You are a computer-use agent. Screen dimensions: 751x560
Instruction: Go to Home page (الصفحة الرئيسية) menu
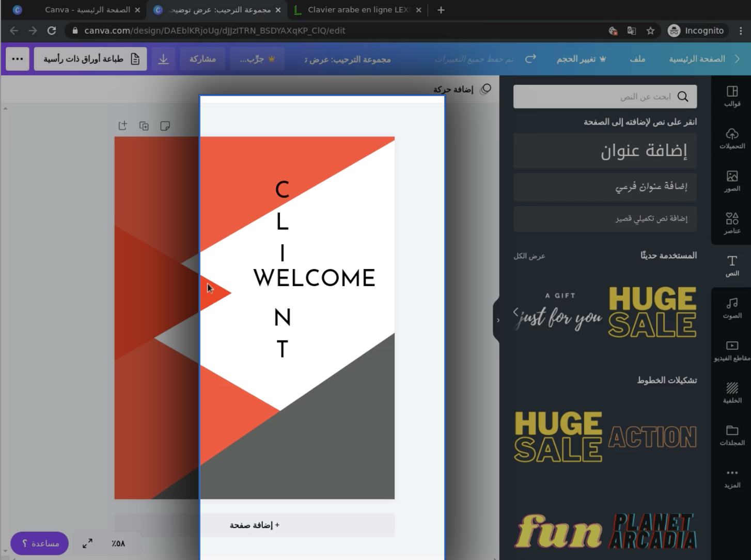point(697,59)
